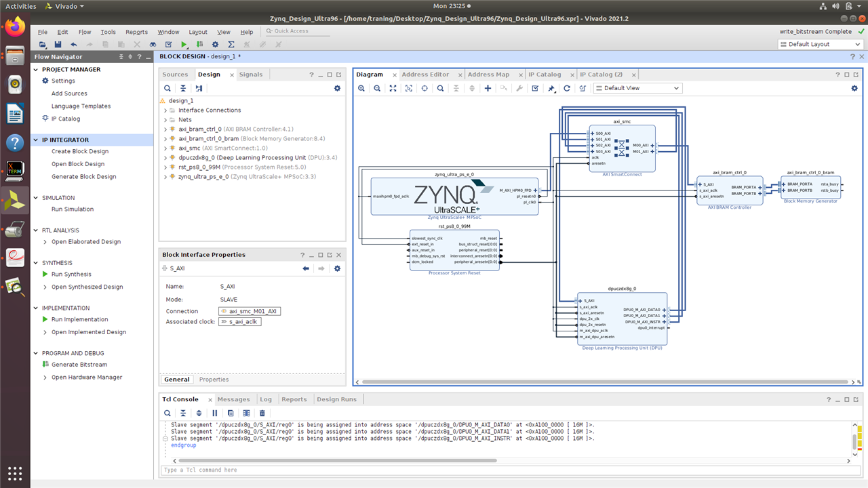Click back arrow in Block Interface Properties
This screenshot has width=868, height=488.
pos(306,268)
